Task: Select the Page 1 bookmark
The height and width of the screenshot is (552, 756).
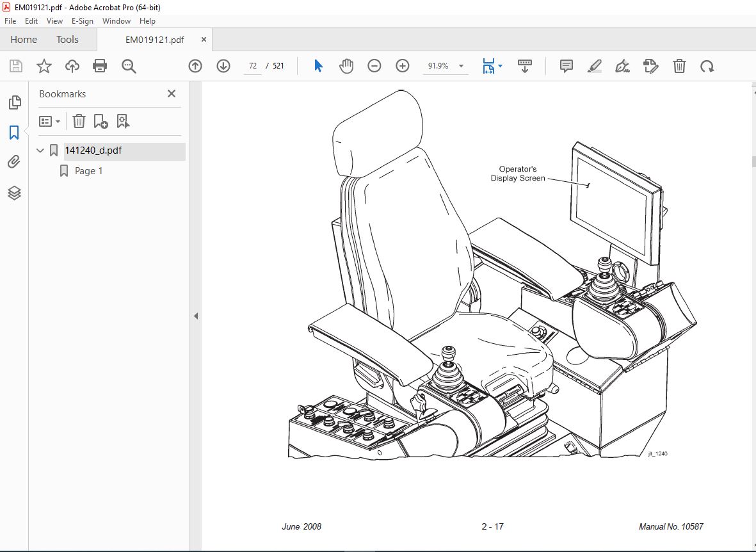Action: (88, 171)
